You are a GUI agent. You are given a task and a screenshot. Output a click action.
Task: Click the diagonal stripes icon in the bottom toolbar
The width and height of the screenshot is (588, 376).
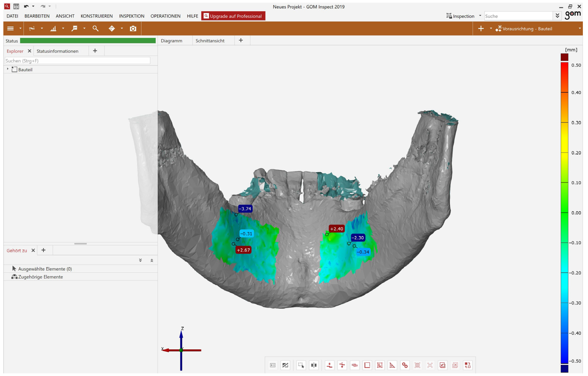pos(285,365)
